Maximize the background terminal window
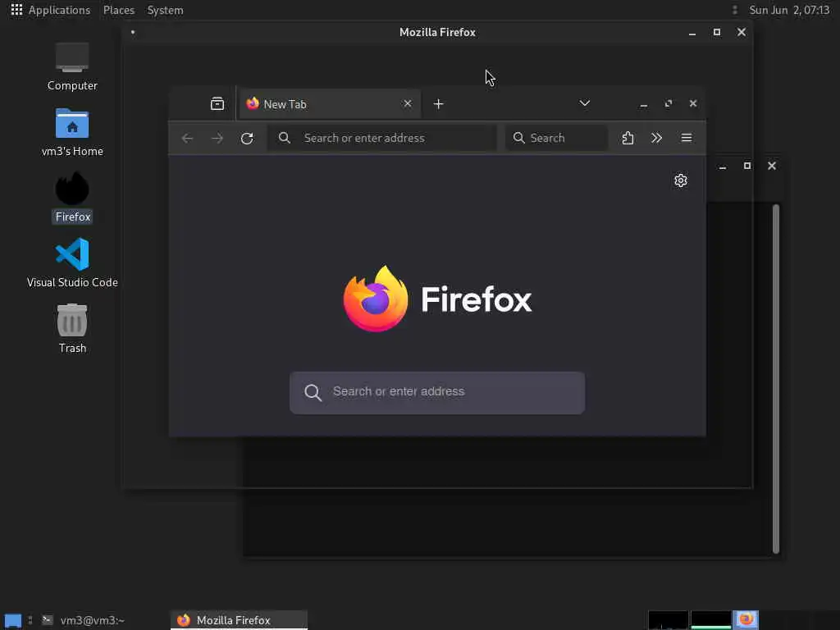Viewport: 840px width, 630px height. pos(746,166)
